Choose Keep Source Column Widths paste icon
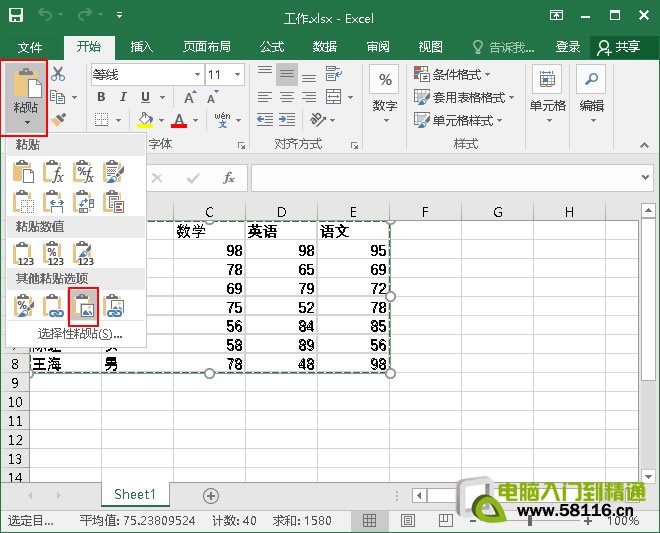The width and height of the screenshot is (660, 533). click(53, 202)
